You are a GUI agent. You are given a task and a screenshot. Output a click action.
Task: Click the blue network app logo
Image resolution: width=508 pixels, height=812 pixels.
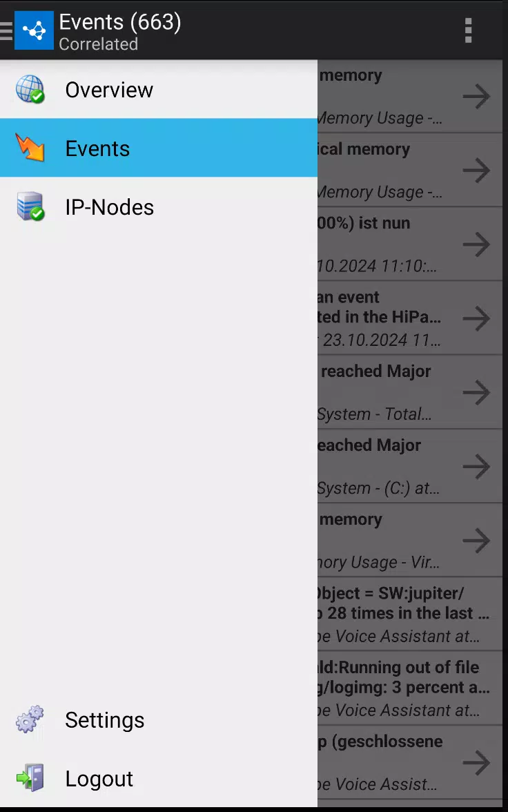pyautogui.click(x=34, y=30)
